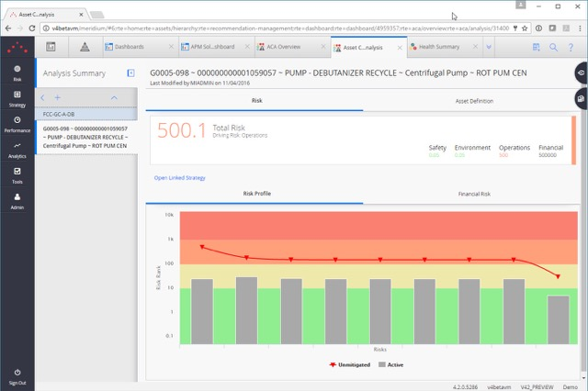Open the help question mark icon
The image size is (588, 391).
pos(572,47)
